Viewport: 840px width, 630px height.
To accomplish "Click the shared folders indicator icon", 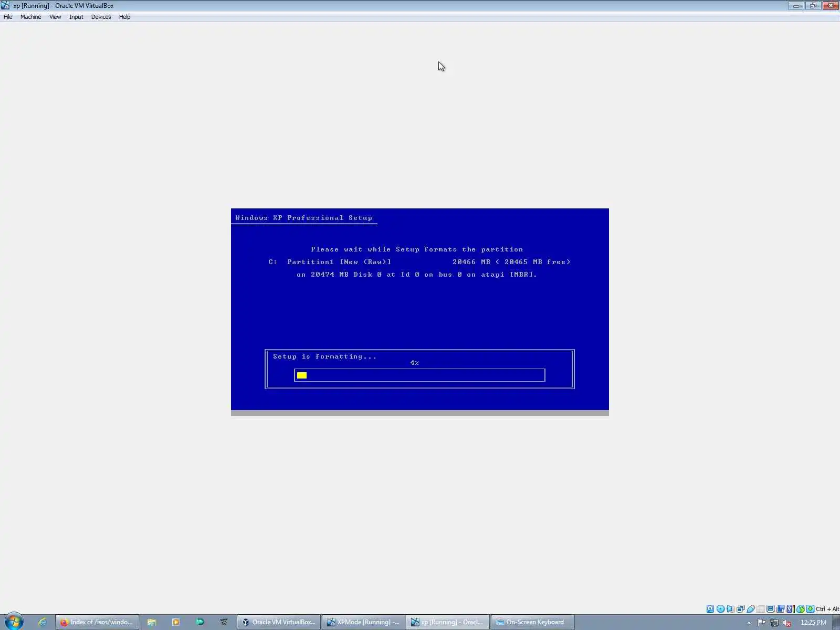I will pyautogui.click(x=760, y=609).
